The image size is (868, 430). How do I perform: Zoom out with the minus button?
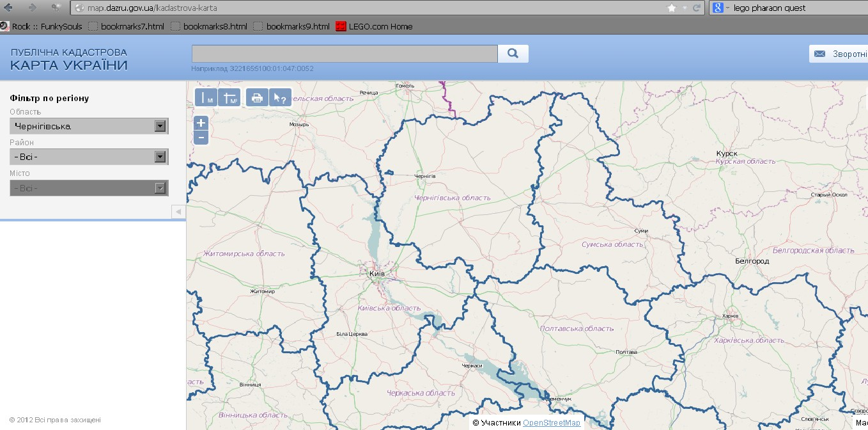(201, 138)
